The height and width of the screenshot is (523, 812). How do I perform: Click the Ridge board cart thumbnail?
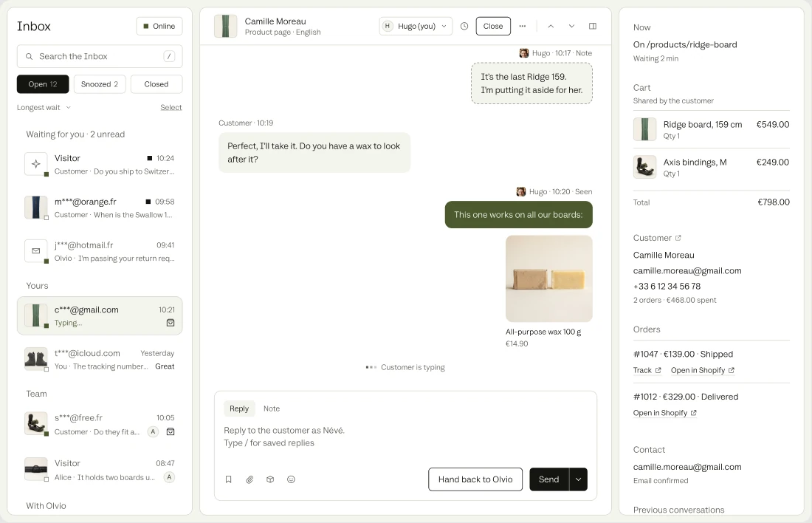click(644, 129)
